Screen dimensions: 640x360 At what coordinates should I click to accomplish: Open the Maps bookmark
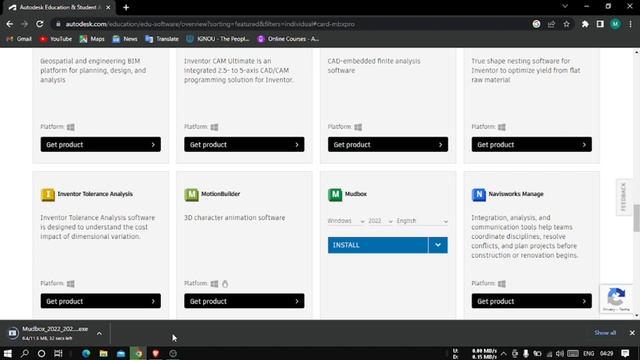[92, 39]
